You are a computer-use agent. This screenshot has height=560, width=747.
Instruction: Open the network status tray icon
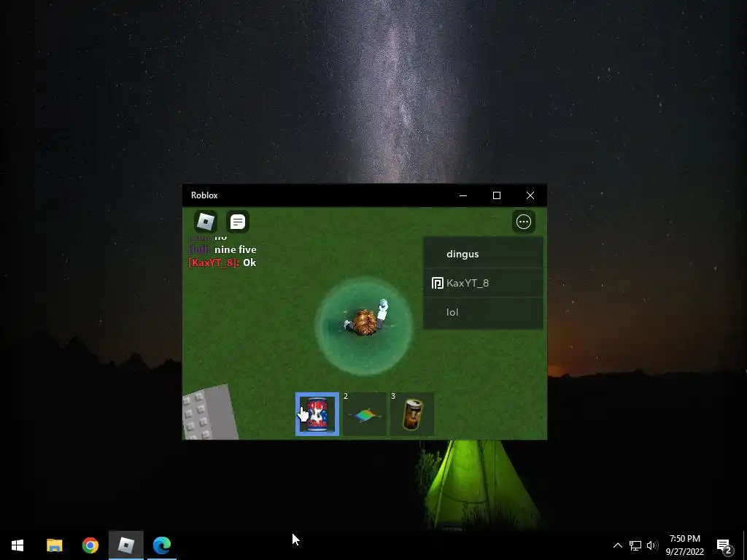pos(635,545)
